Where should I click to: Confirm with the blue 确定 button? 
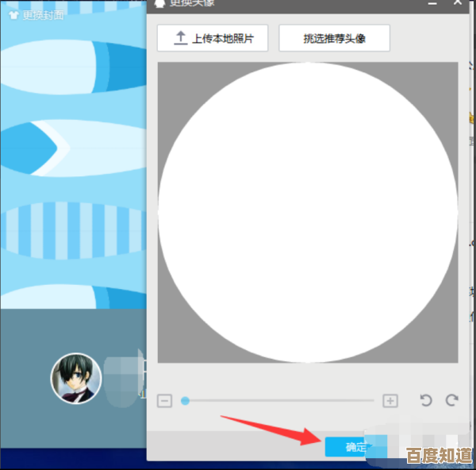tap(349, 447)
